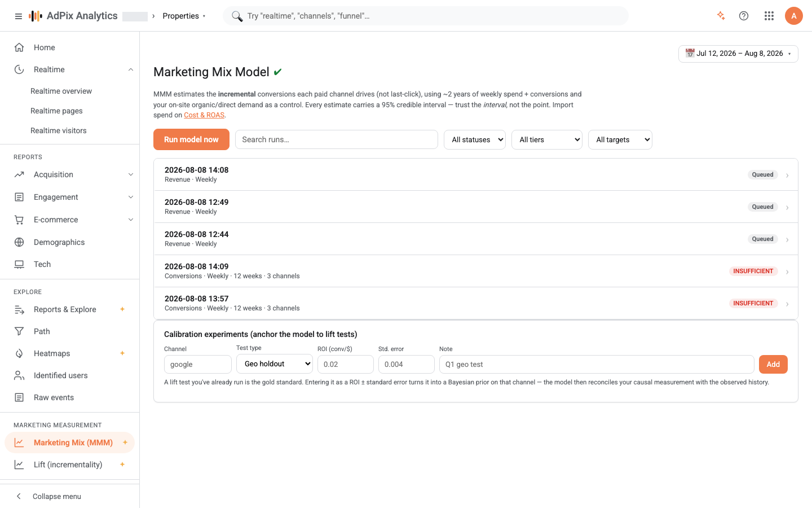Open the All statuses filter
The image size is (812, 508).
coord(475,139)
